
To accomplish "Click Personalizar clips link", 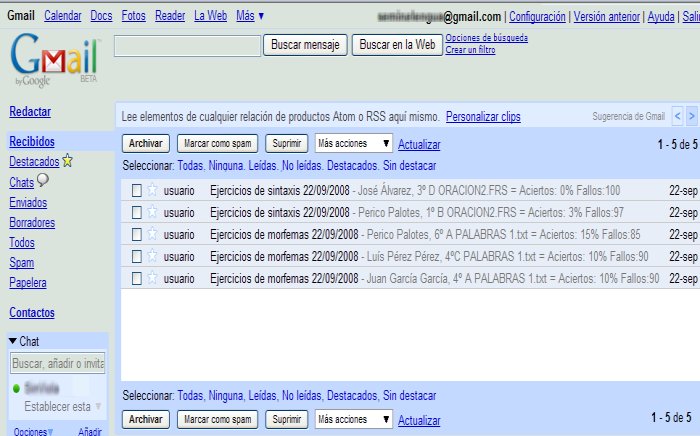I will click(483, 117).
